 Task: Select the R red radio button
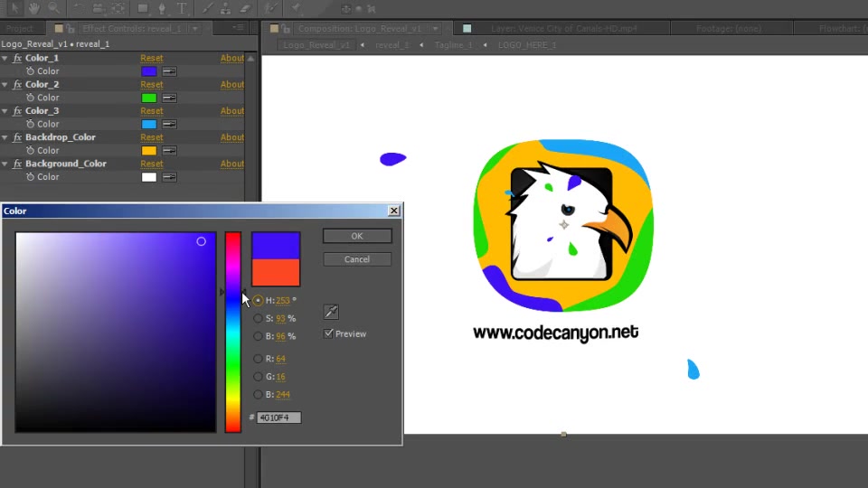[258, 359]
